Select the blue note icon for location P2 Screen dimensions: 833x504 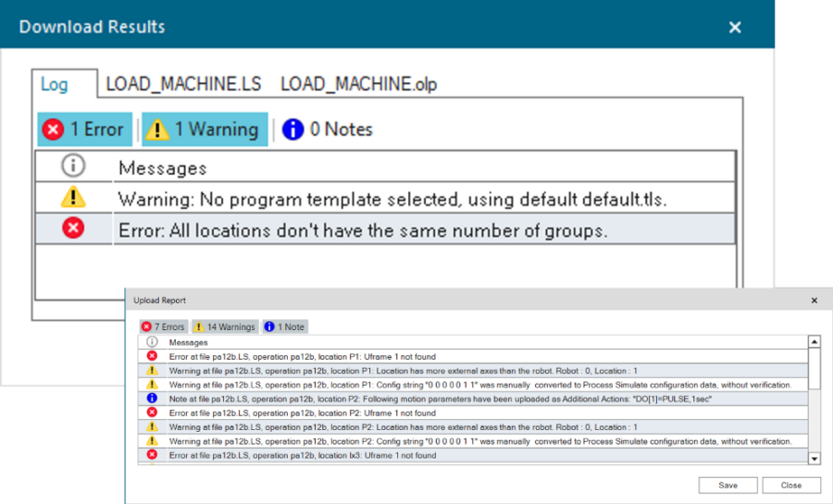coord(153,399)
